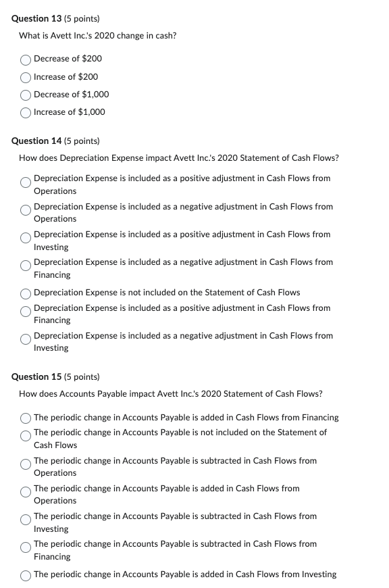389x588 pixels.
Task: Select 'Increase of $200' for Question 13
Action: coord(25,77)
